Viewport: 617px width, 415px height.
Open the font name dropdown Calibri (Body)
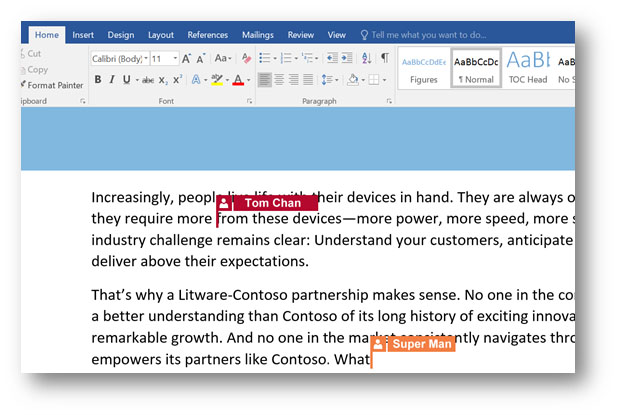118,59
